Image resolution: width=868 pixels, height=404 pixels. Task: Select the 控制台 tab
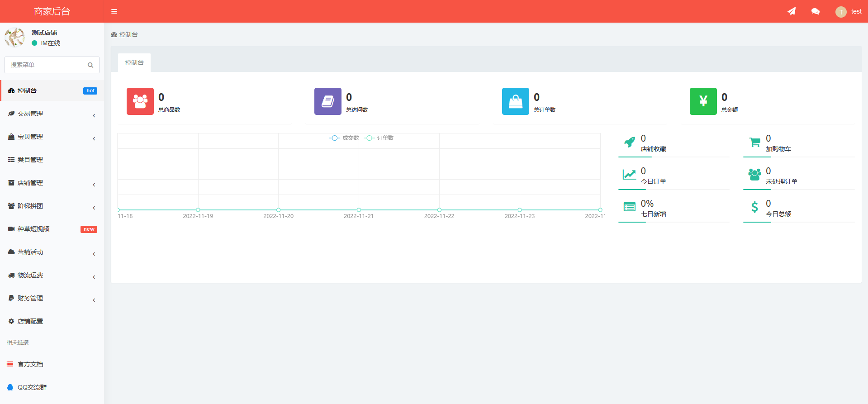click(134, 62)
